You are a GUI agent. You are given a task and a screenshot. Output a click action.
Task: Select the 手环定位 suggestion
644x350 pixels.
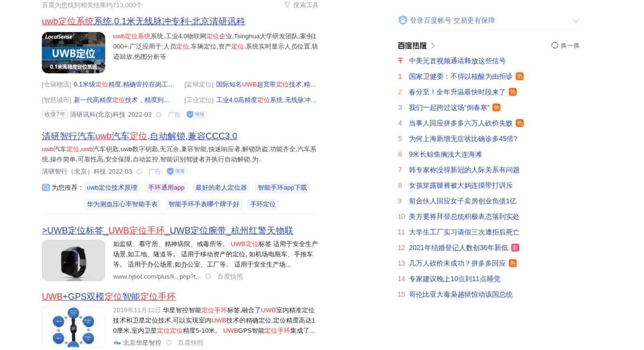point(263,204)
